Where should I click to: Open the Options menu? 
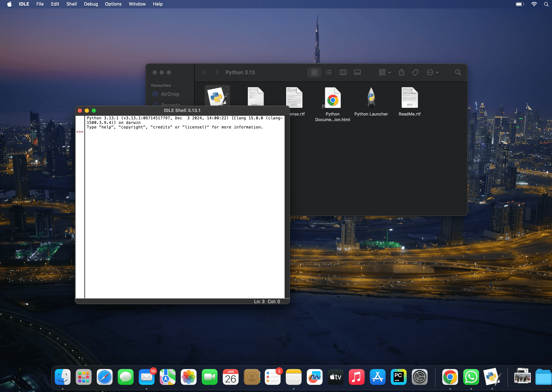[x=113, y=4]
